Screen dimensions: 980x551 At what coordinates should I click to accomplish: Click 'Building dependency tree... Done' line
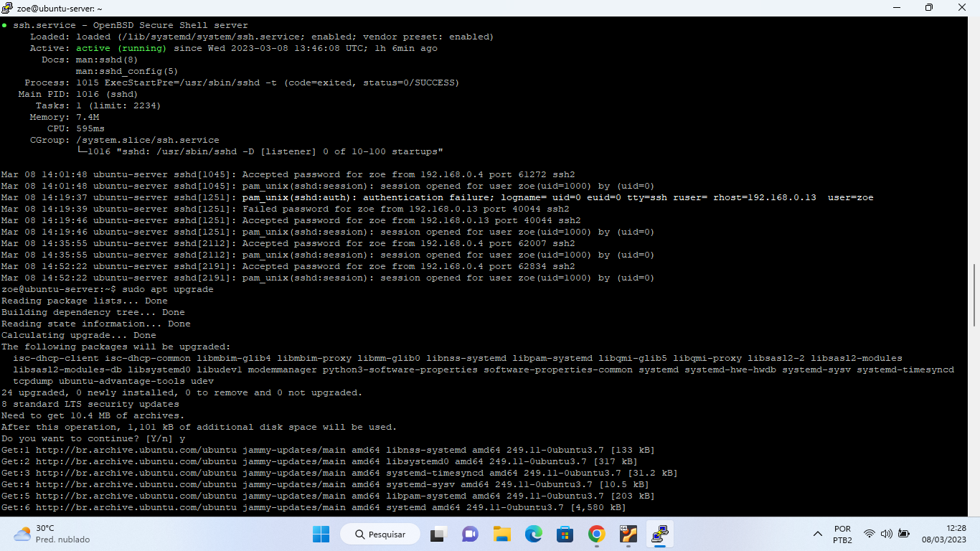93,312
